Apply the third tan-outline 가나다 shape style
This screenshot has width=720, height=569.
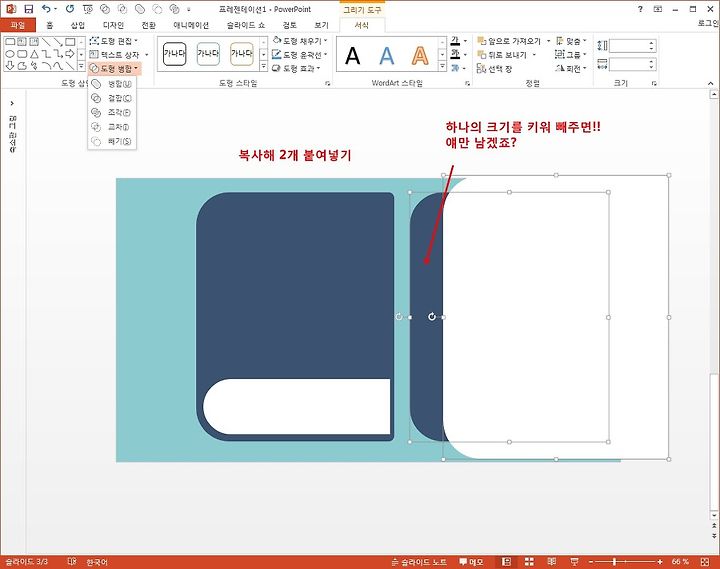coord(242,54)
